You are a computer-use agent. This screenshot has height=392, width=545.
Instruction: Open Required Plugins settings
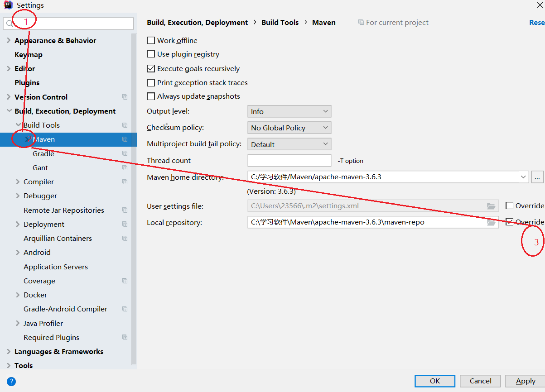[51, 337]
